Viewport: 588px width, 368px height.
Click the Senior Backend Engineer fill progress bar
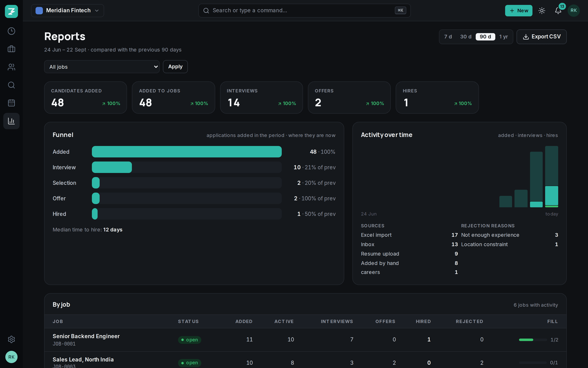coord(533,340)
